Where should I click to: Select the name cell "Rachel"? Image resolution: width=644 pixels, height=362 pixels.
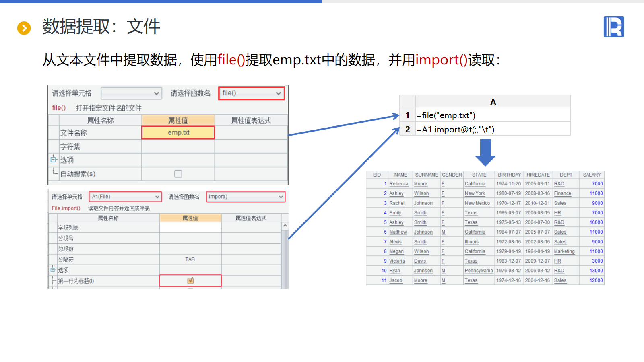[400, 203]
